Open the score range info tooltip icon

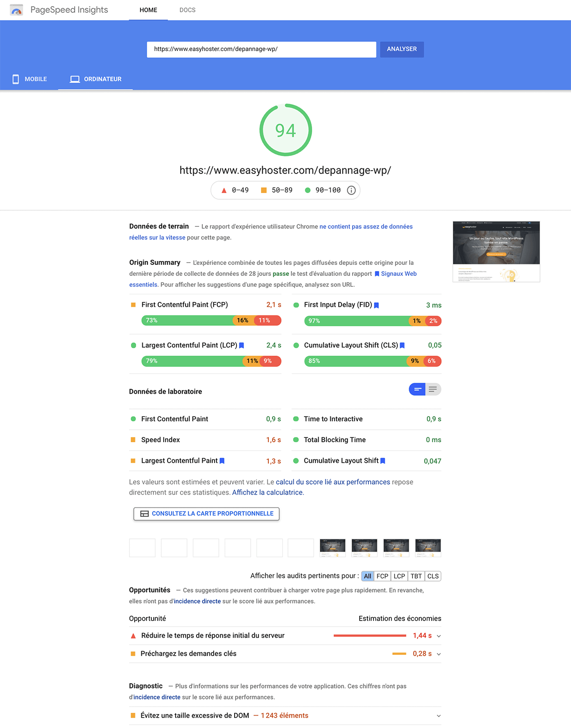[x=351, y=190]
